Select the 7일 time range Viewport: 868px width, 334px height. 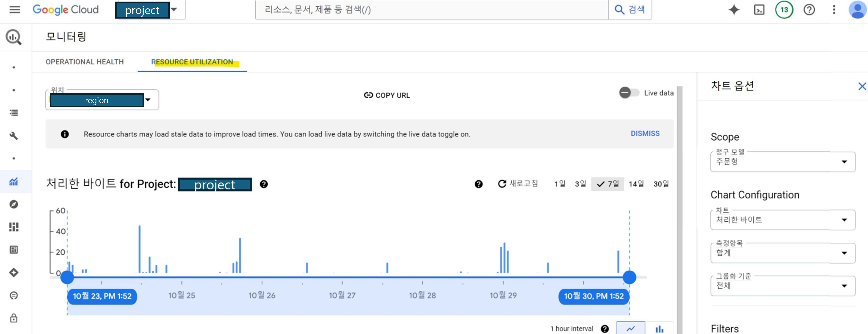[x=607, y=184]
